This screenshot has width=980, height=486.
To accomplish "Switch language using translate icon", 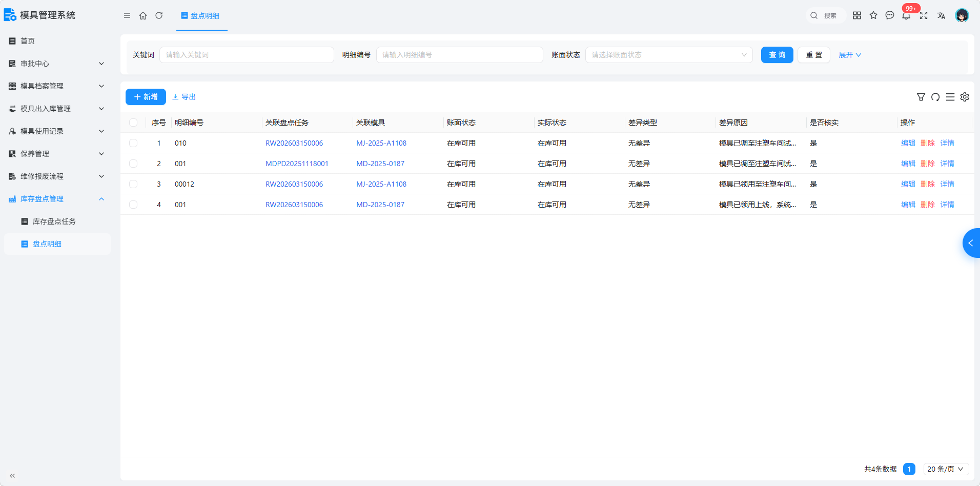I will pyautogui.click(x=941, y=15).
